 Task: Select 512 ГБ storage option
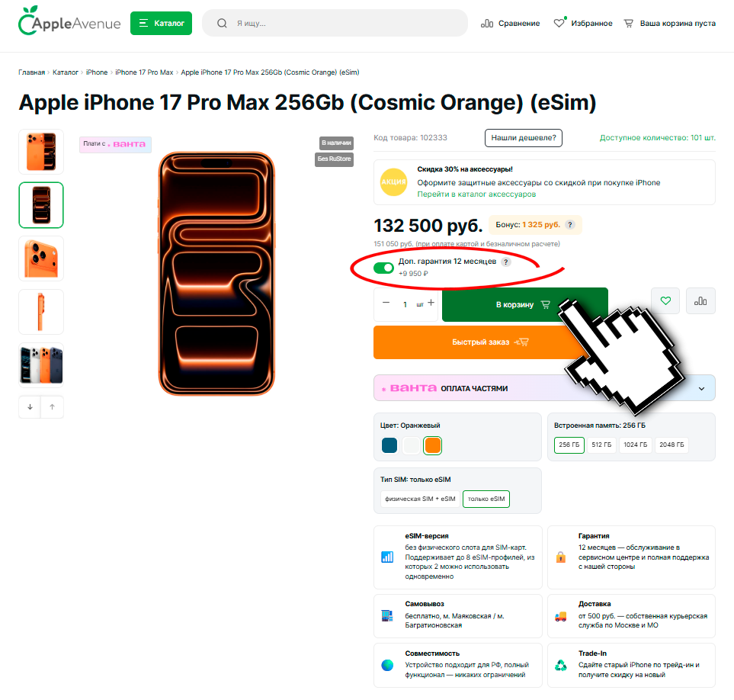601,445
